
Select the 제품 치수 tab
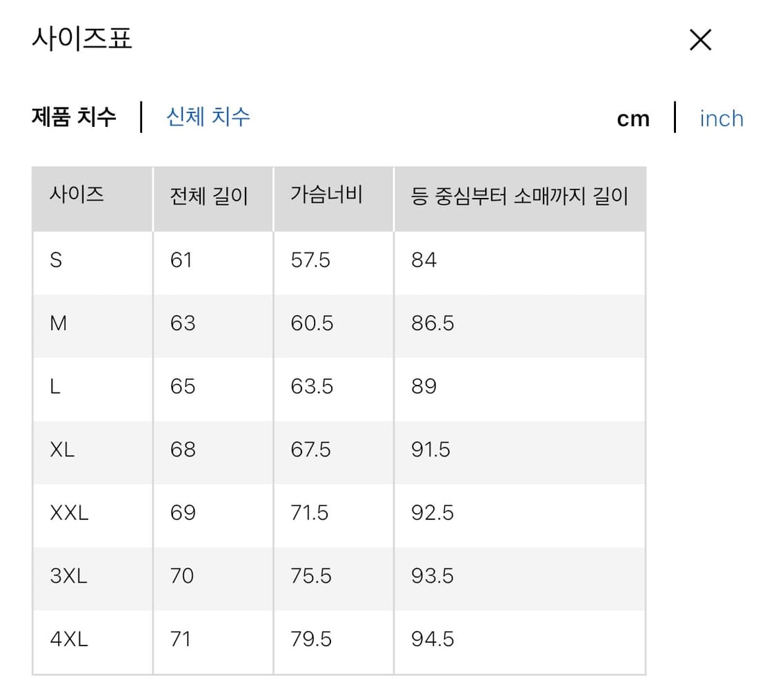[x=73, y=117]
